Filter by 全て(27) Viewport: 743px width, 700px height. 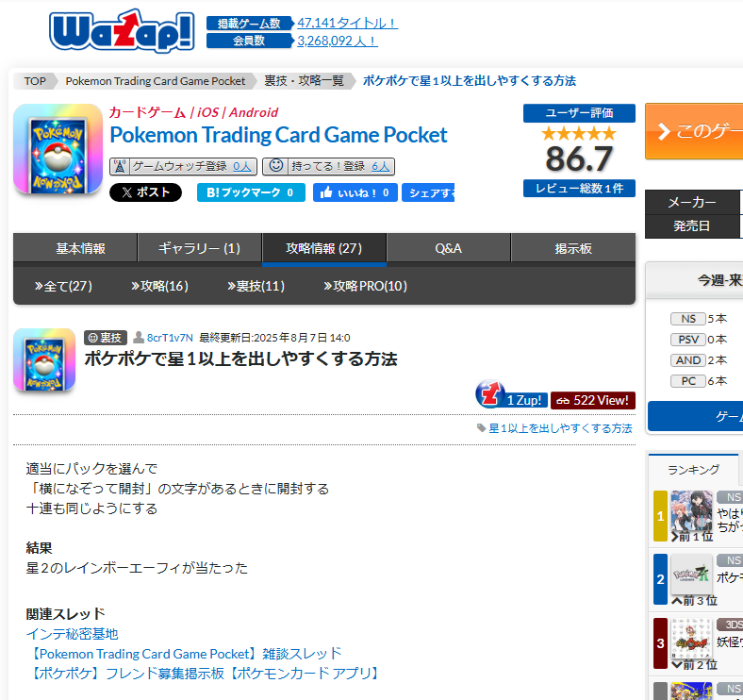tap(63, 286)
